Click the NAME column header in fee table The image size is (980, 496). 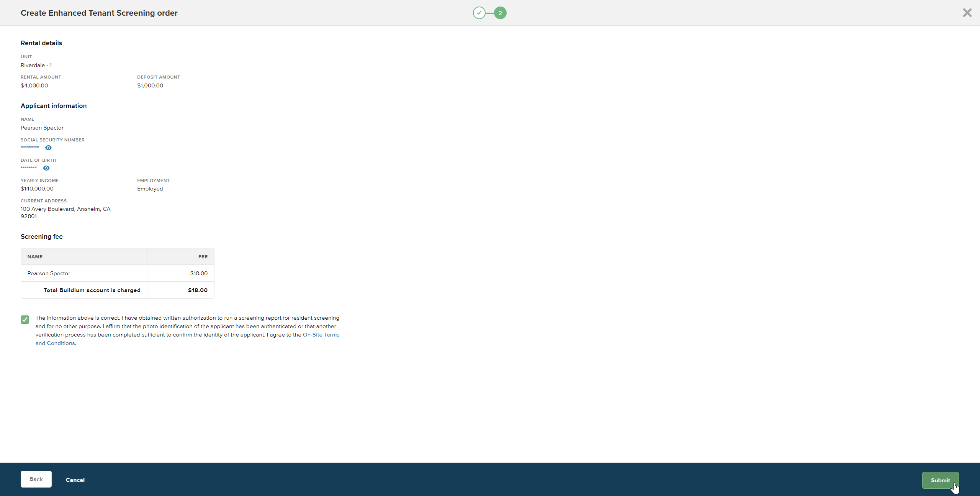pyautogui.click(x=35, y=257)
